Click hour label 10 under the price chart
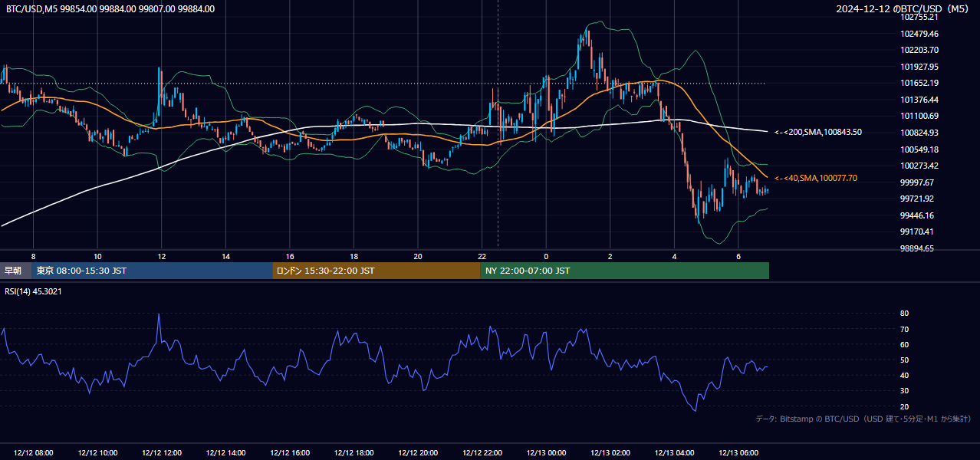This screenshot has width=980, height=460. (x=97, y=256)
